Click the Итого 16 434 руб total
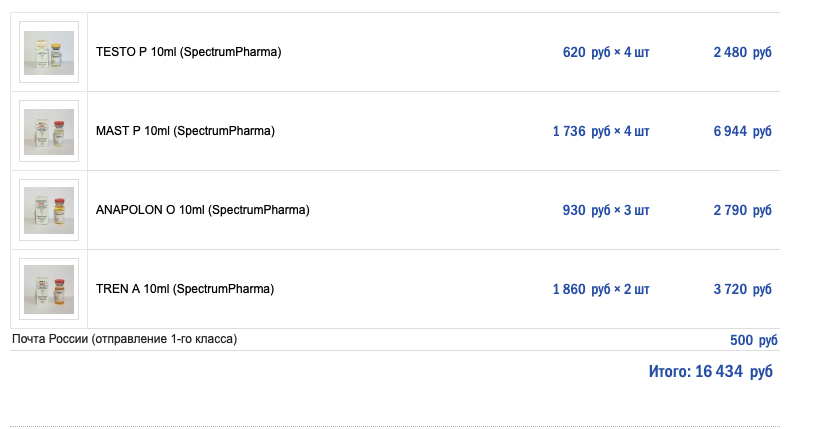The height and width of the screenshot is (429, 815). 710,371
